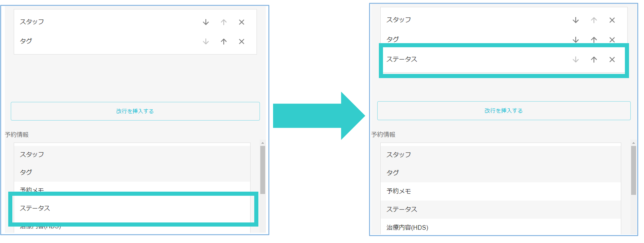Remove スタッフ row in left panel
This screenshot has width=644, height=243.
click(x=242, y=22)
